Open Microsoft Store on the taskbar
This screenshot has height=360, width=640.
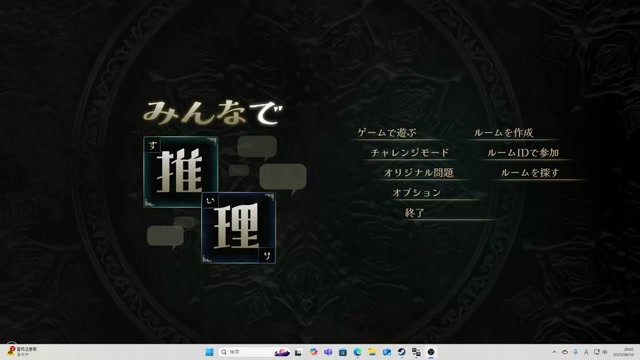point(343,352)
